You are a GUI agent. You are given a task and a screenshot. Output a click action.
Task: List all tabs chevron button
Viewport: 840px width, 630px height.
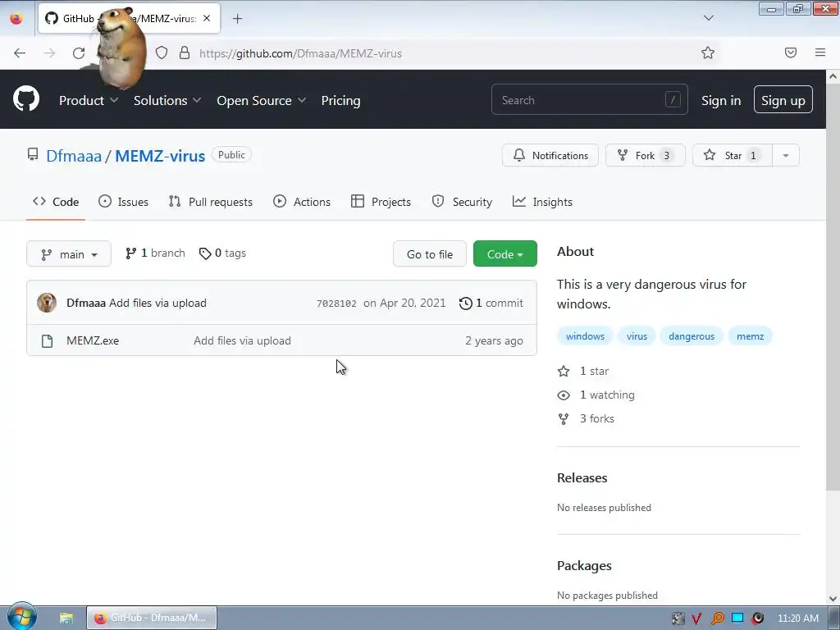[708, 18]
